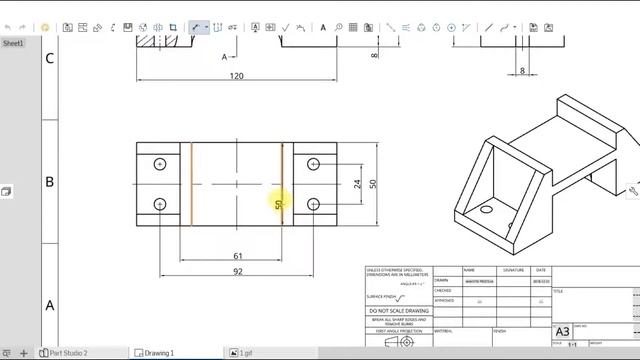This screenshot has width=640, height=360.
Task: Click the A3 sheet size cell
Action: coord(562,331)
